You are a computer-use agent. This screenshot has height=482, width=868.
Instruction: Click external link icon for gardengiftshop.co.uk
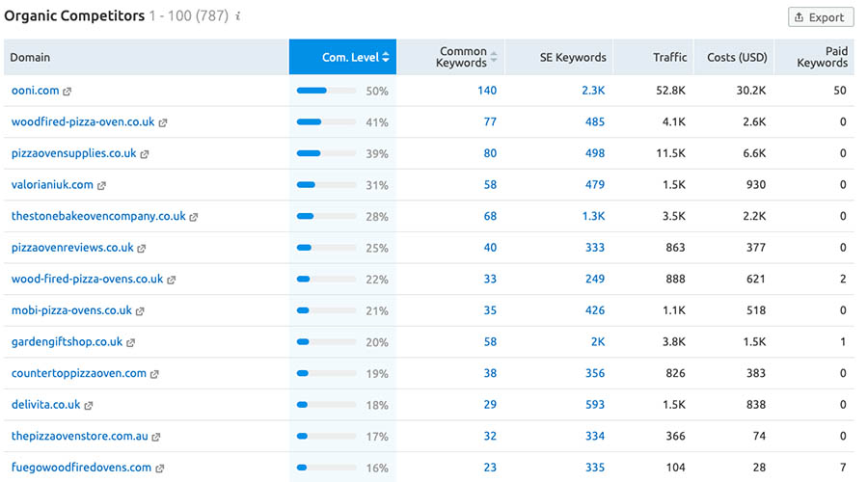130,343
